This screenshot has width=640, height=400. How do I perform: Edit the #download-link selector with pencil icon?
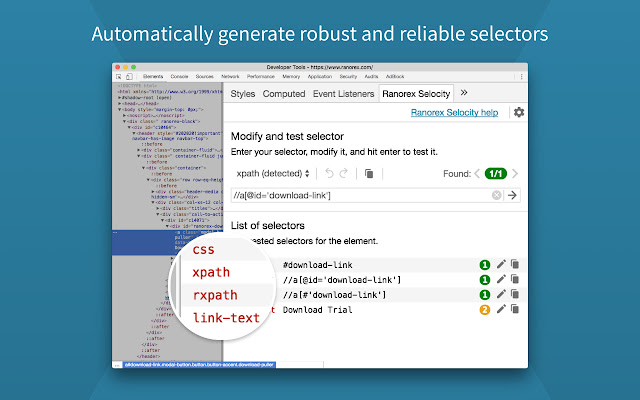coord(501,265)
